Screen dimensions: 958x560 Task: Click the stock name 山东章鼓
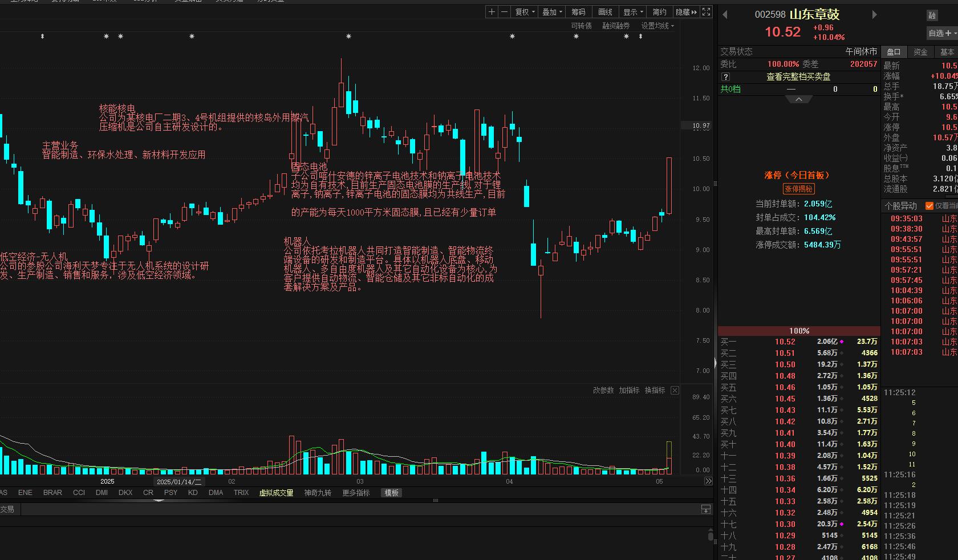coord(814,14)
